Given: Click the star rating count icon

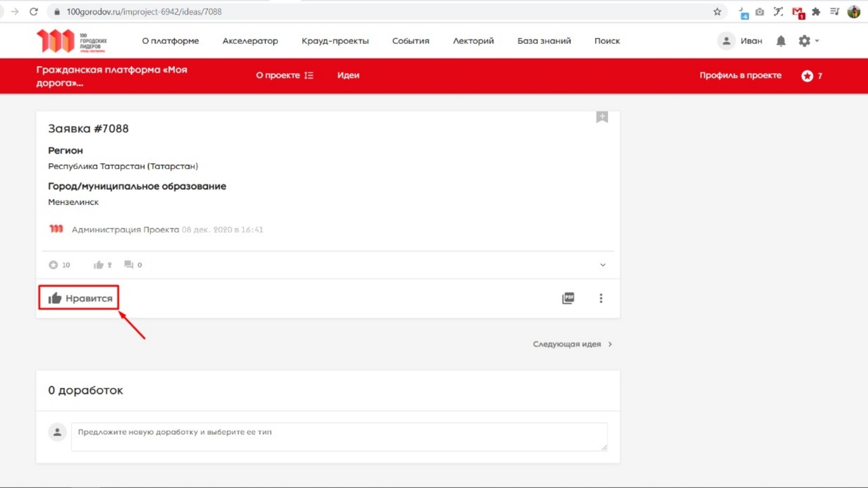Looking at the screenshot, I should tap(53, 265).
